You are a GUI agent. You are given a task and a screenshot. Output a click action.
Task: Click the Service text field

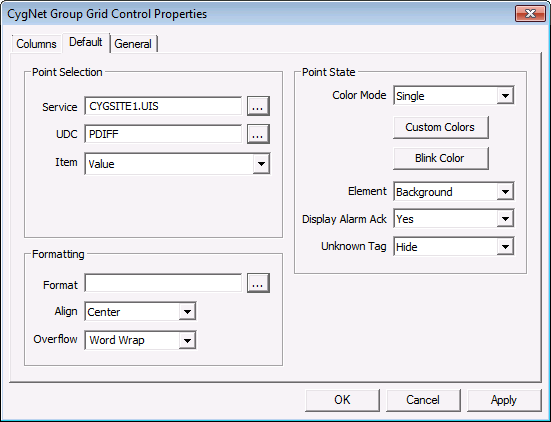click(163, 106)
